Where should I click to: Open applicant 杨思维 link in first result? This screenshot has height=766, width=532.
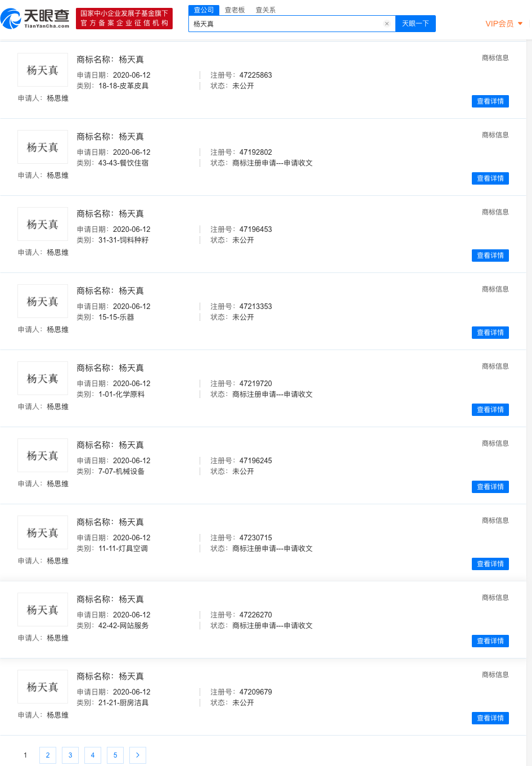click(x=57, y=98)
